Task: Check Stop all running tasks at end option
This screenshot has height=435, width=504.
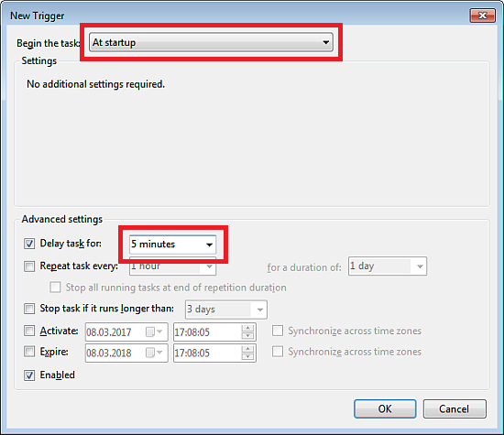Action: (x=55, y=287)
